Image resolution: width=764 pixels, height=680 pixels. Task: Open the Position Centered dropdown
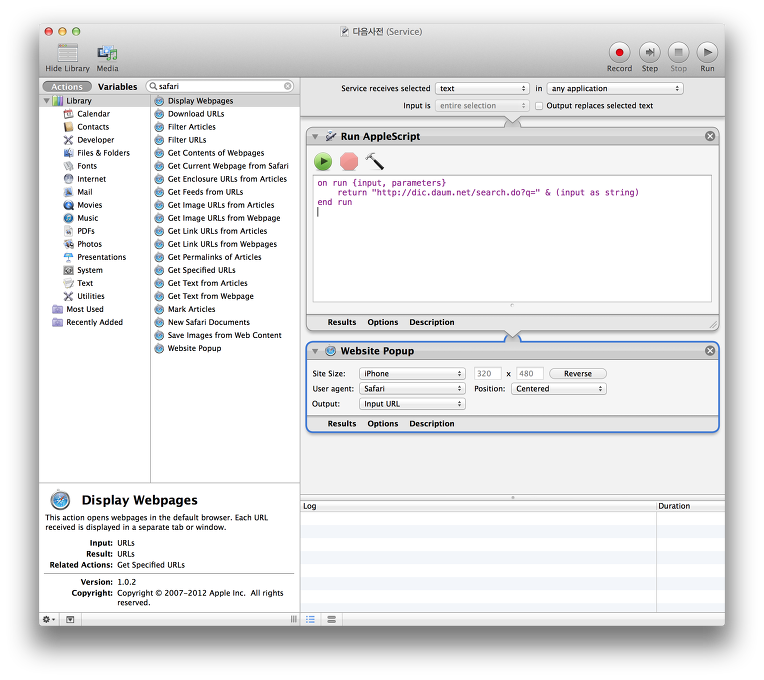559,389
